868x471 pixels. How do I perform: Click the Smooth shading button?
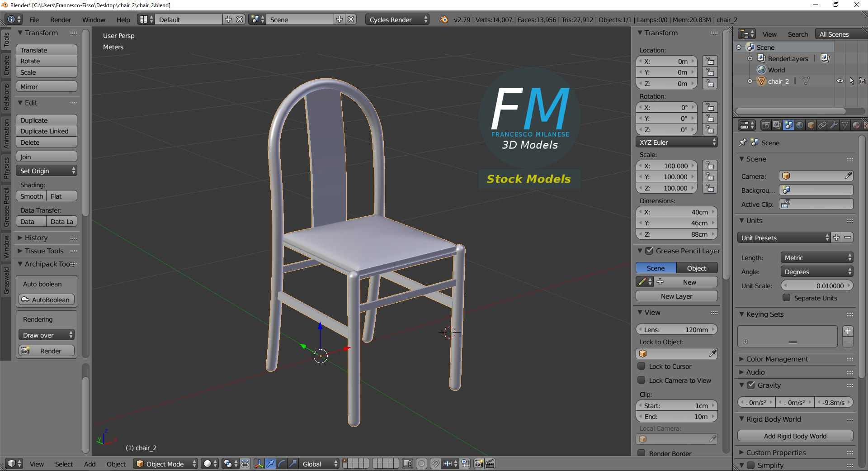31,196
